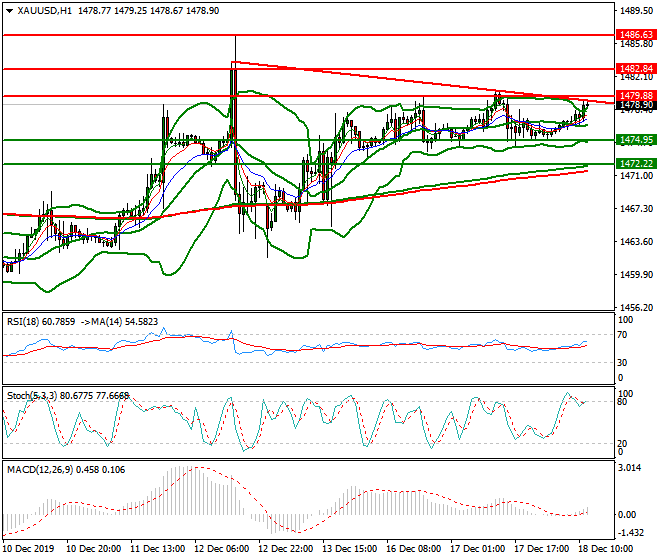Click the 16 Dec 08:00 time label
The image size is (660, 560).
tap(413, 549)
